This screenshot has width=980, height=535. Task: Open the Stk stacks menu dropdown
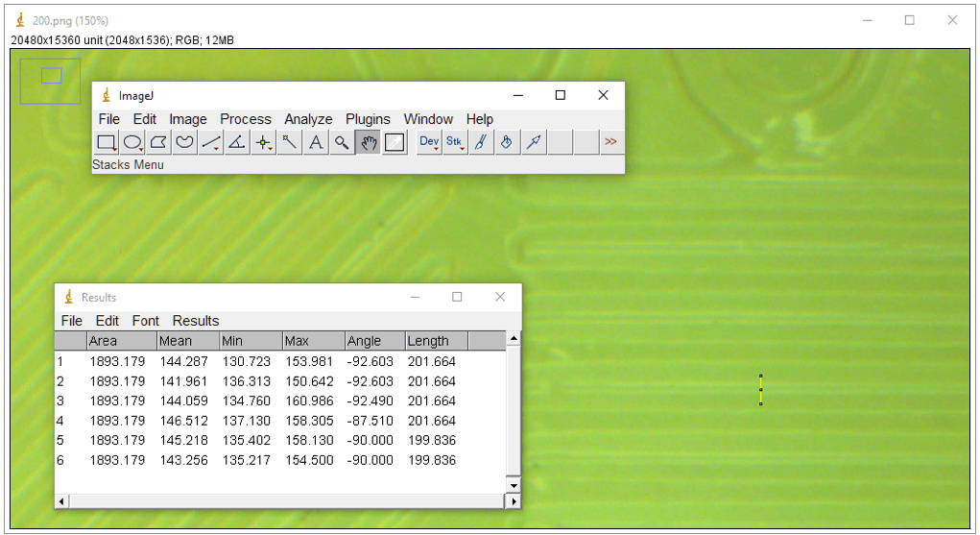pos(455,143)
